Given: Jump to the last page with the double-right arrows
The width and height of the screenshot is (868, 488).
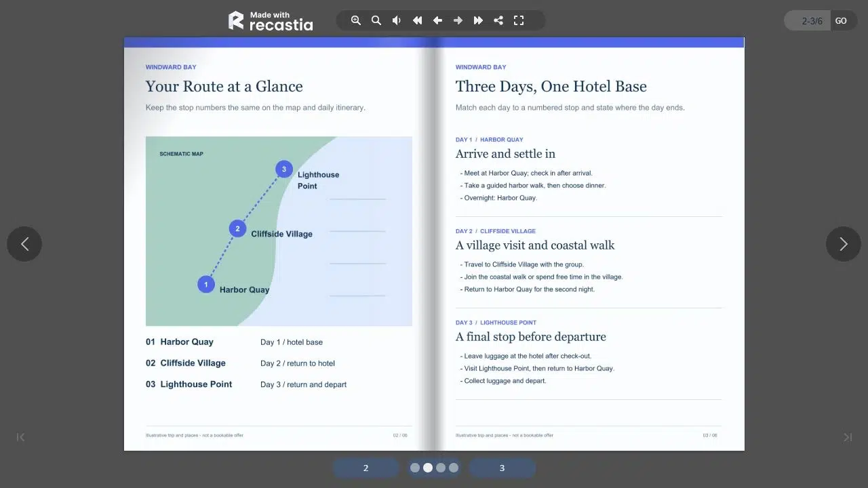Looking at the screenshot, I should [478, 20].
